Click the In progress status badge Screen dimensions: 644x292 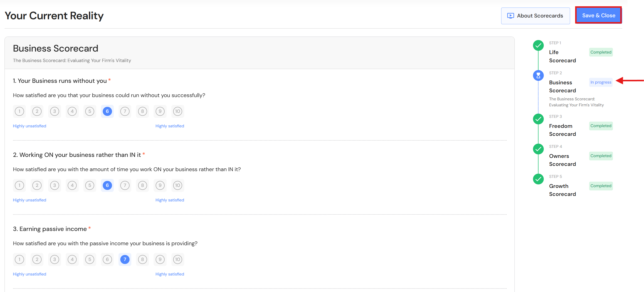coord(601,82)
